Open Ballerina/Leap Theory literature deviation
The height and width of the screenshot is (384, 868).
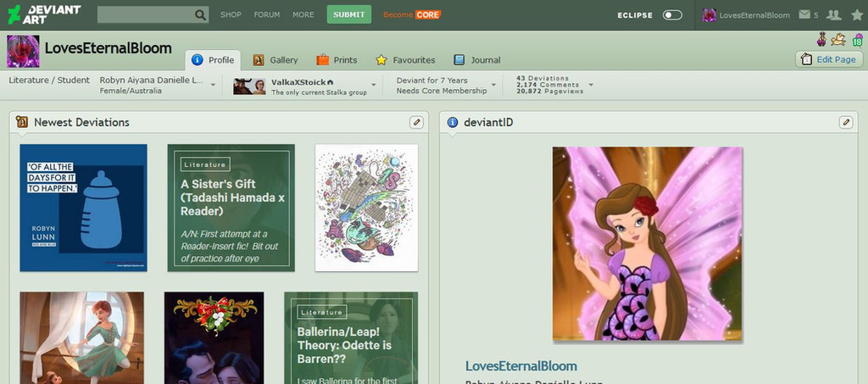coord(351,337)
